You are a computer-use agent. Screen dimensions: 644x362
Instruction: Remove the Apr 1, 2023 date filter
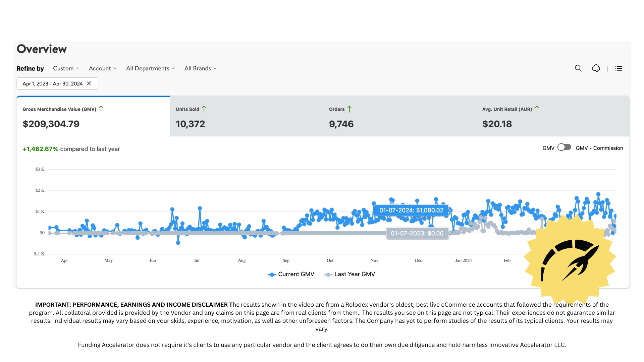pyautogui.click(x=89, y=83)
